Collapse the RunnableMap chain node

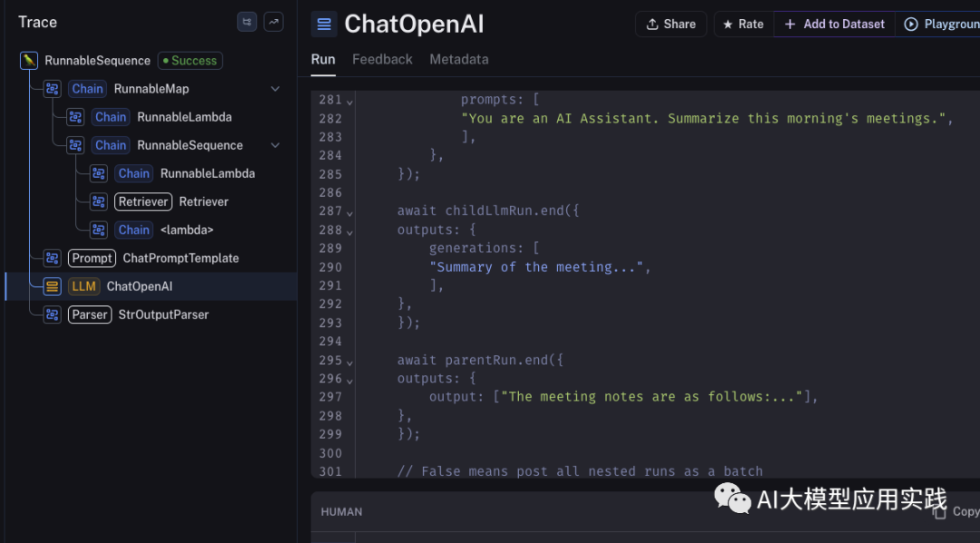pos(275,89)
